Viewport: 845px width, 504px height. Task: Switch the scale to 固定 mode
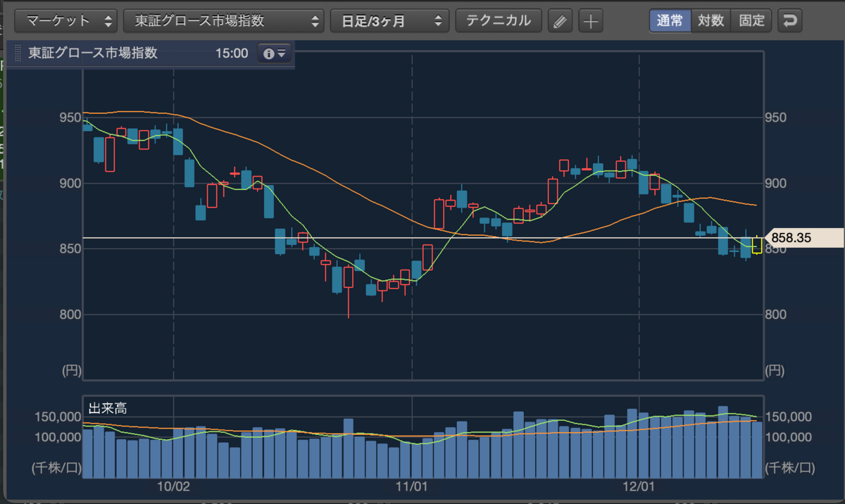751,20
